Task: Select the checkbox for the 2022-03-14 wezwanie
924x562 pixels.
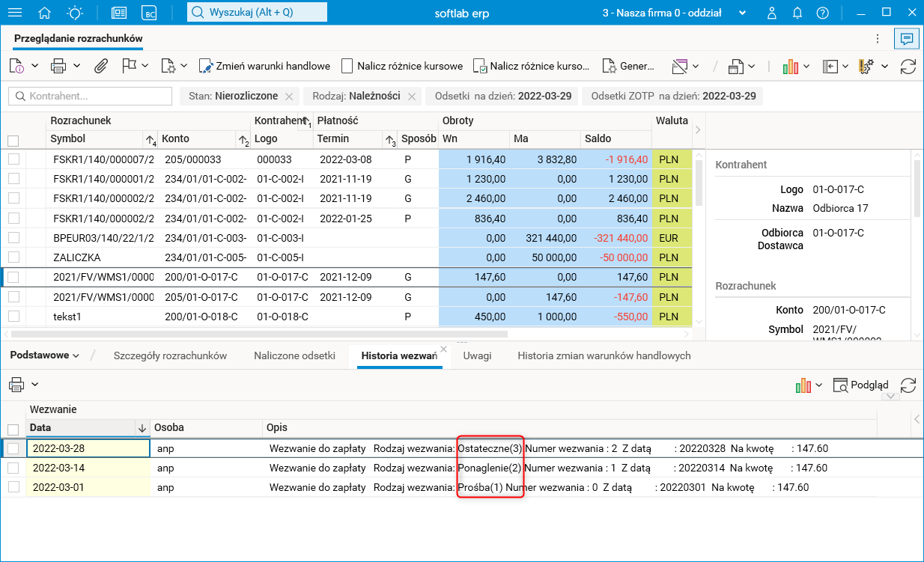Action: pos(13,468)
